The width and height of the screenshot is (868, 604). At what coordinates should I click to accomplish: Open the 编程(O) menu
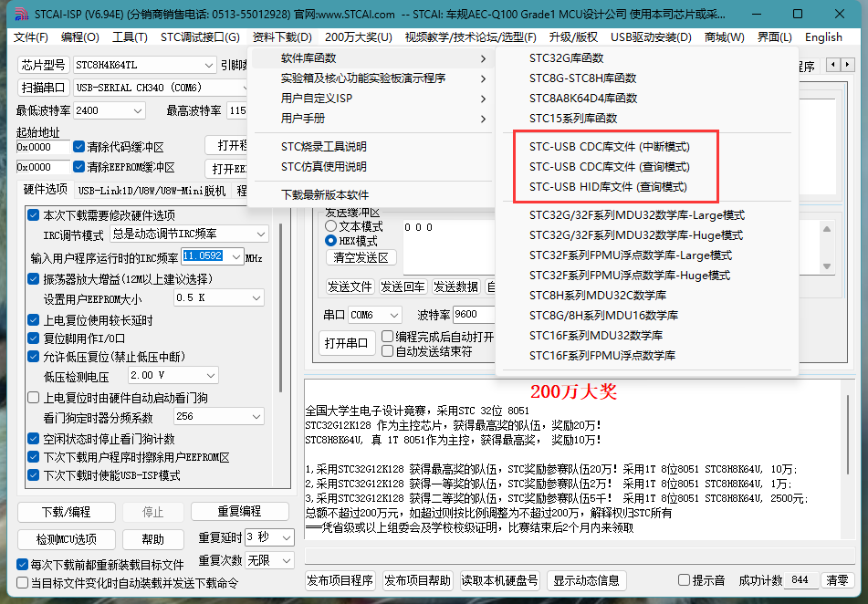point(80,37)
